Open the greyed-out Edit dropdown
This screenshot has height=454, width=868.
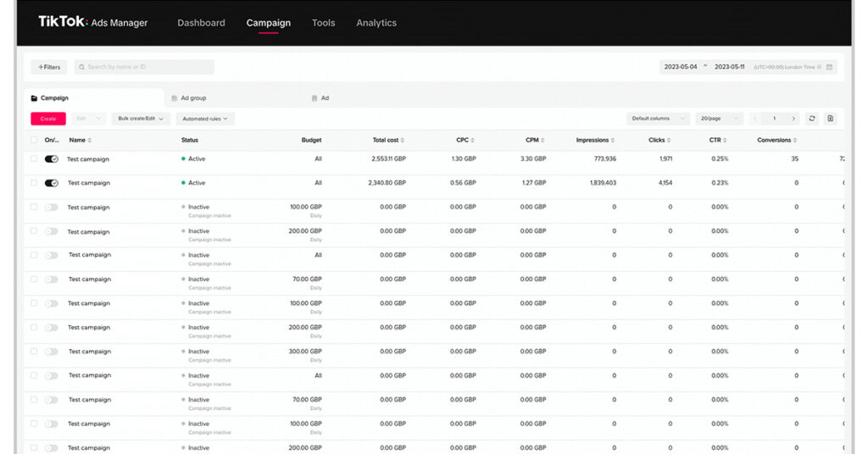click(88, 119)
